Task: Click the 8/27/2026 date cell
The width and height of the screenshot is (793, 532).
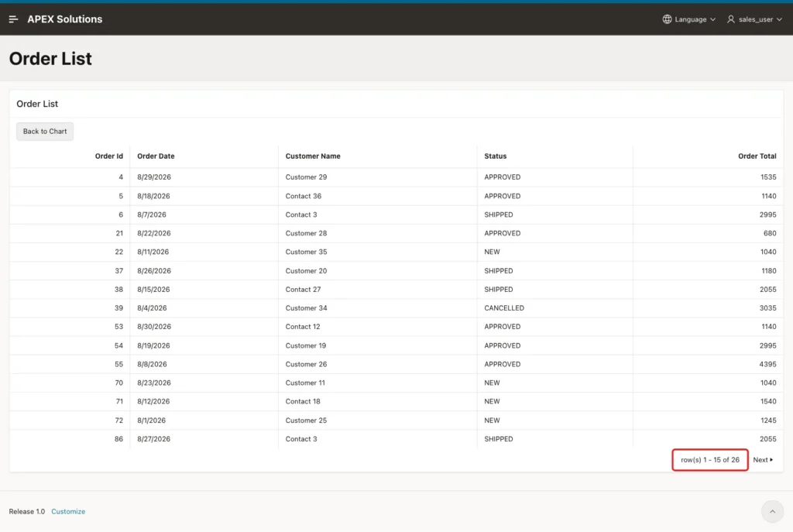Action: click(154, 439)
